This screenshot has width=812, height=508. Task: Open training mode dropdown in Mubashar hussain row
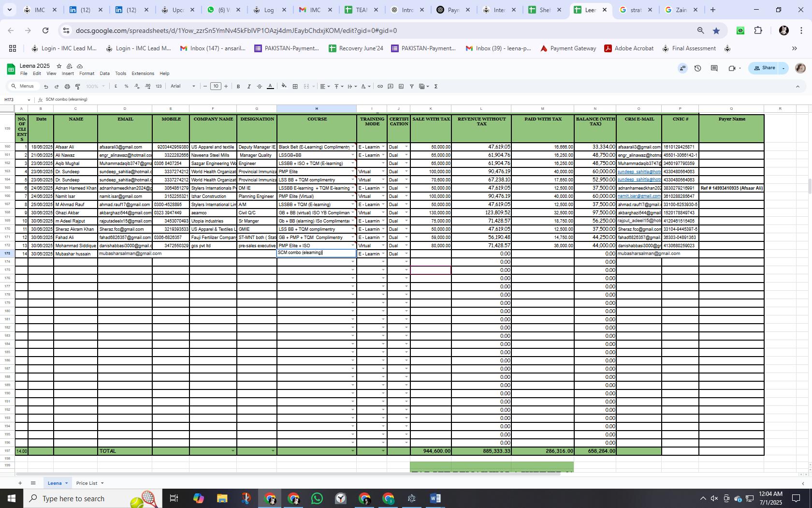(x=383, y=254)
